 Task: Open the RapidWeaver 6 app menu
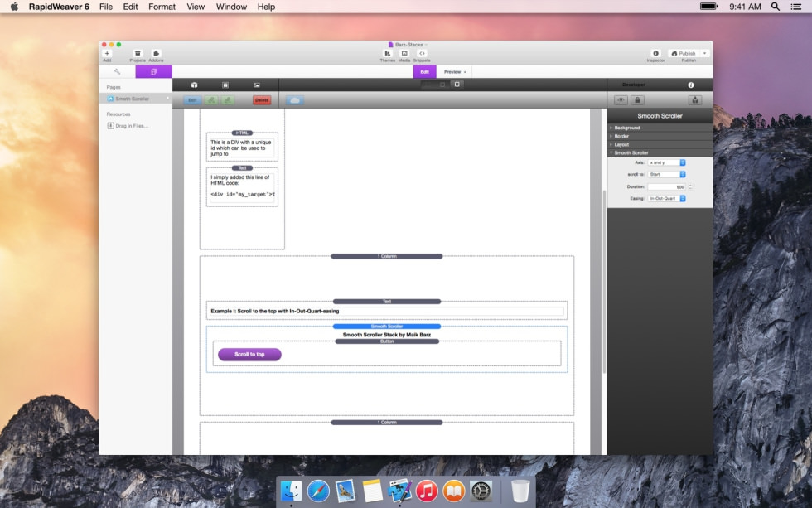[x=59, y=7]
